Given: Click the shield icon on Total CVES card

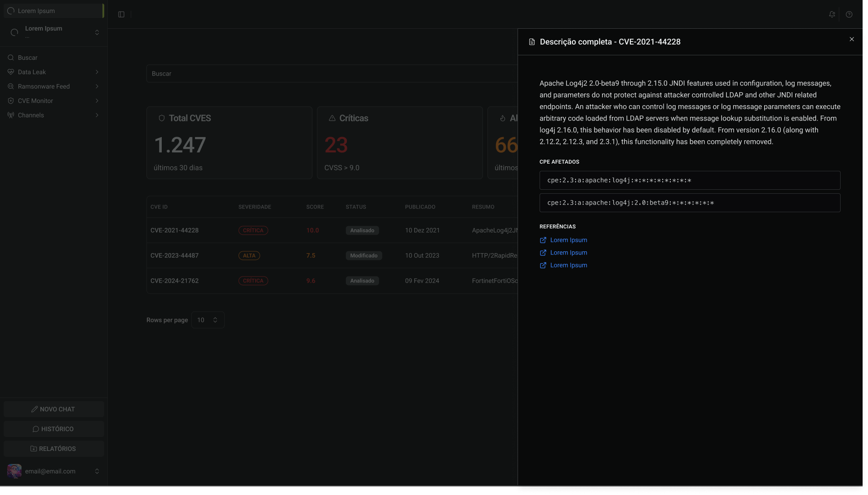Looking at the screenshot, I should [x=162, y=118].
